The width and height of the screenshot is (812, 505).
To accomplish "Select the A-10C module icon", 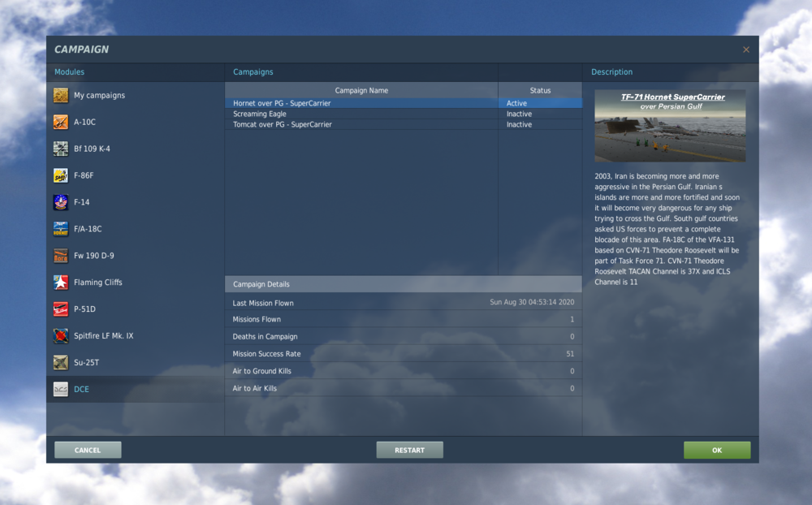I will (61, 123).
